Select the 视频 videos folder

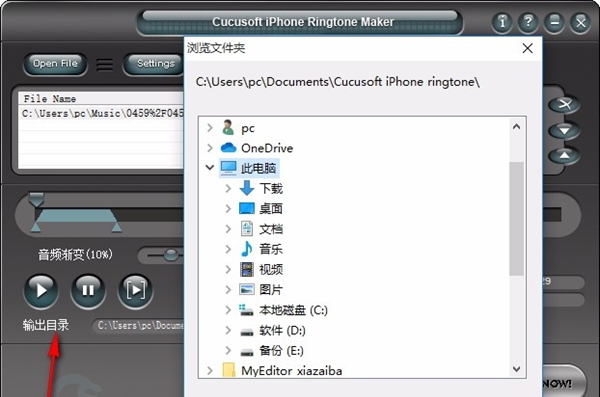click(x=261, y=270)
